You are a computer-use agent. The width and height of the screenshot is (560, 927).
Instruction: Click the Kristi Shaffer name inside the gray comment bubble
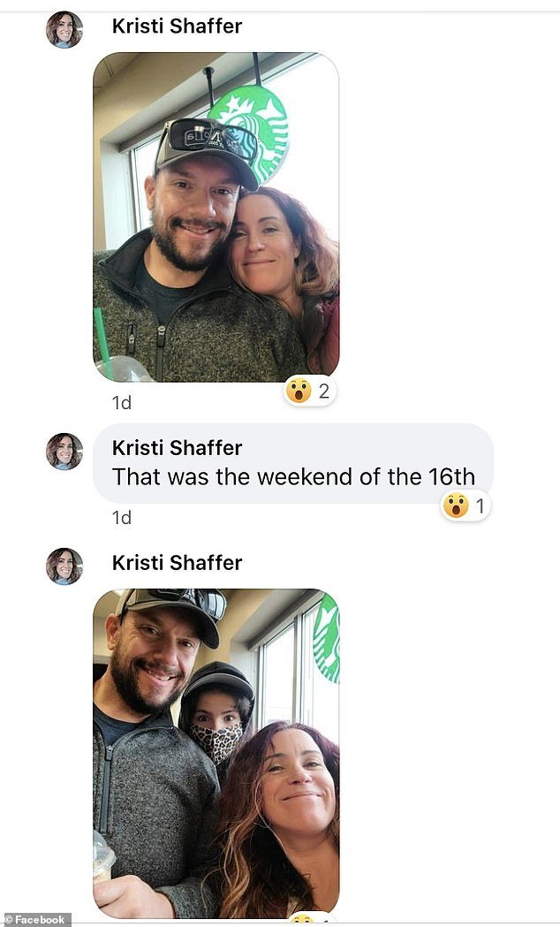178,448
